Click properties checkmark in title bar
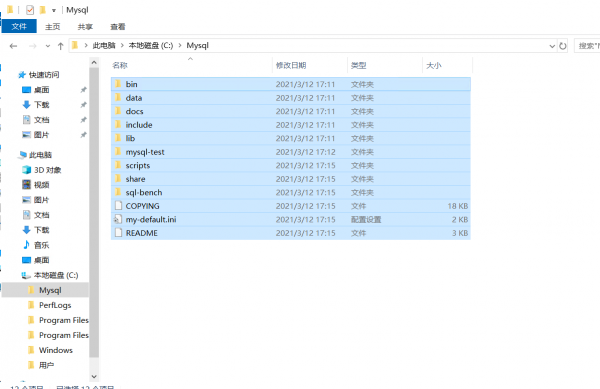The height and width of the screenshot is (389, 600). [x=30, y=10]
